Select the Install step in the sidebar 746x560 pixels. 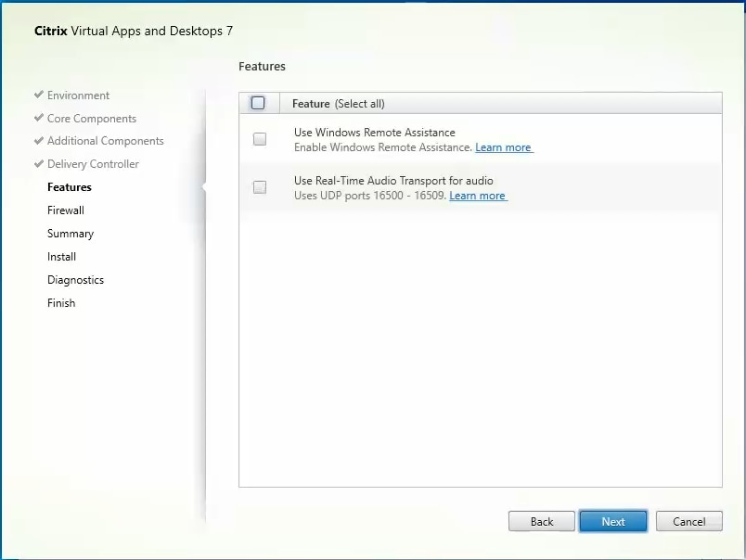pyautogui.click(x=61, y=257)
